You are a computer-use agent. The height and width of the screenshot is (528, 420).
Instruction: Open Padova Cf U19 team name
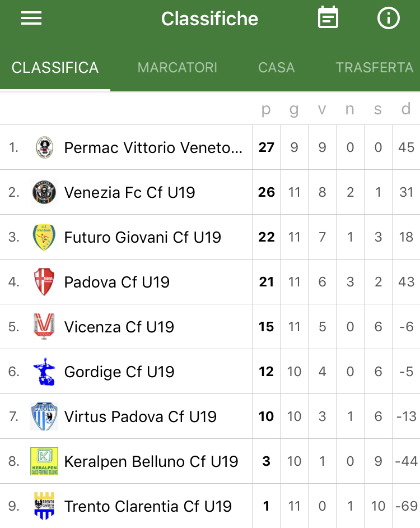click(117, 282)
